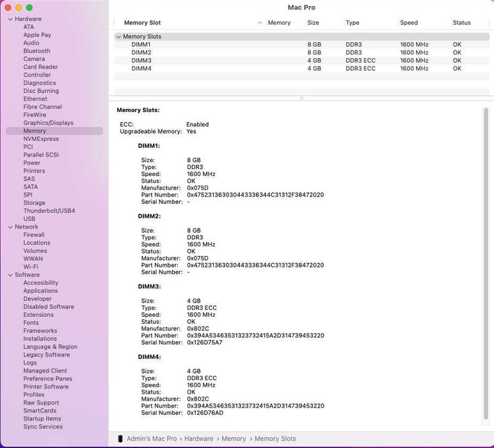Select Thunderbolt/USB4 in the sidebar
This screenshot has height=448, width=494.
(49, 211)
